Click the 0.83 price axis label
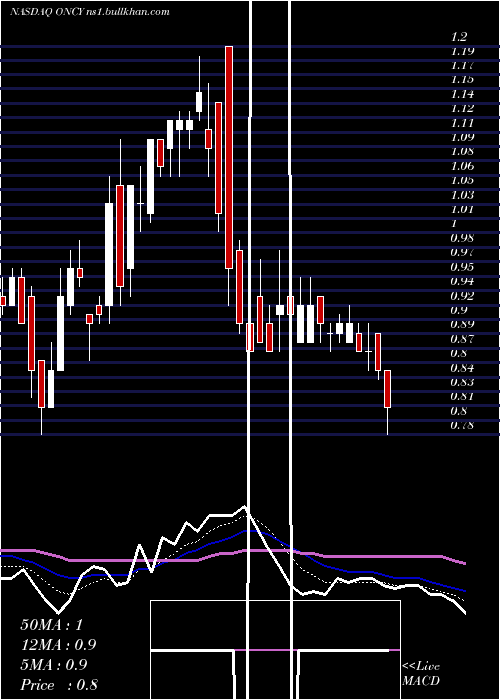The width and height of the screenshot is (500, 700). point(462,382)
